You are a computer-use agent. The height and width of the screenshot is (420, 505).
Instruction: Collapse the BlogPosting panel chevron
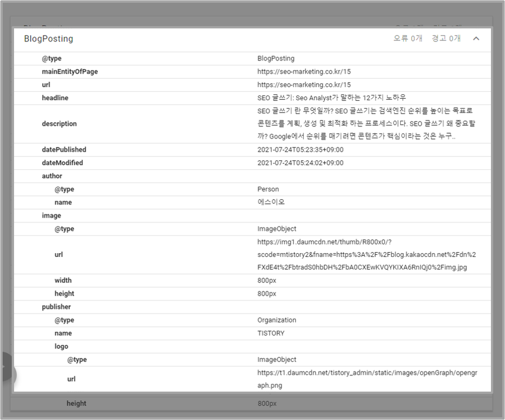click(x=476, y=38)
